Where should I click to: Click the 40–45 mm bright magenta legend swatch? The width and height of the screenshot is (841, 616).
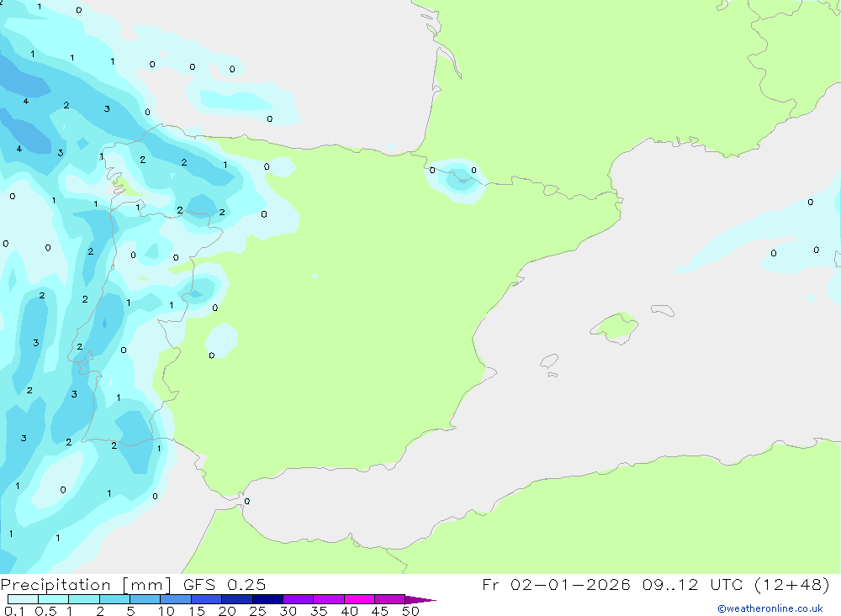(359, 599)
